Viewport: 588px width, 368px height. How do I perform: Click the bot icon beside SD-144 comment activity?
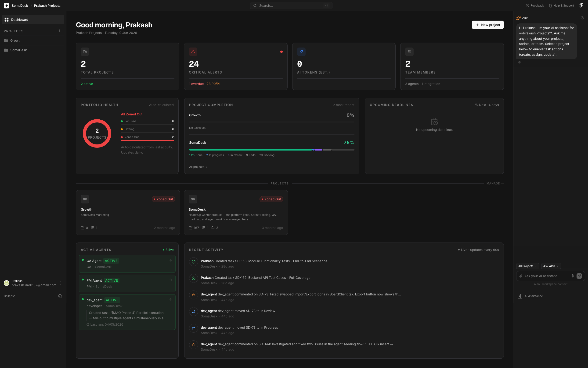pos(194,345)
